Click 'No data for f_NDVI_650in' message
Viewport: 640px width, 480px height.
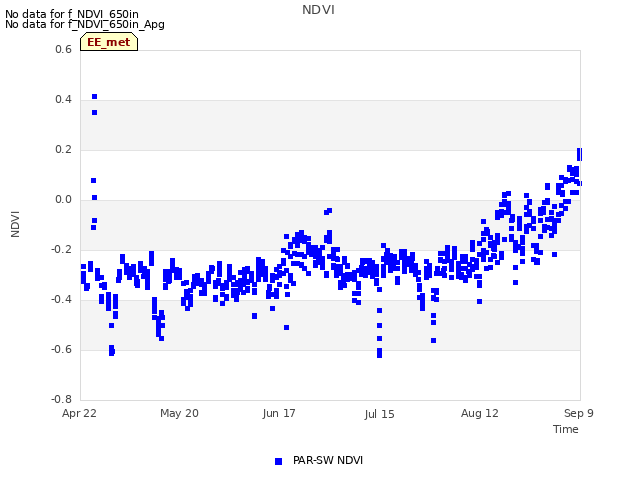pyautogui.click(x=72, y=14)
